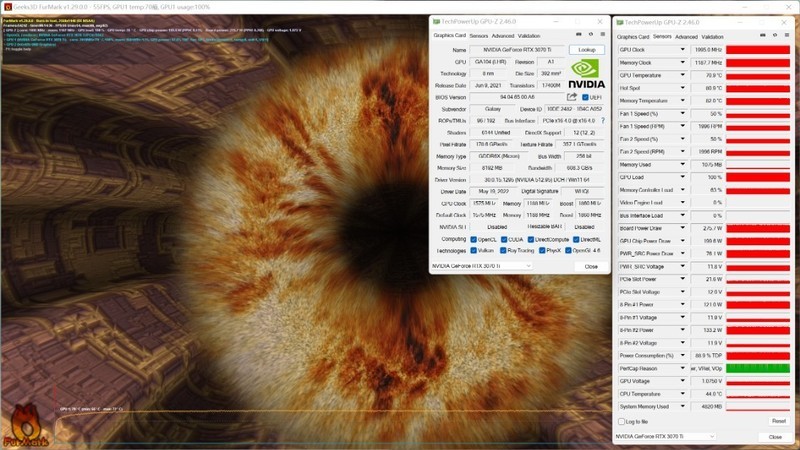This screenshot has width=800, height=450.
Task: Click the NVIDIA logo image
Action: (x=586, y=75)
